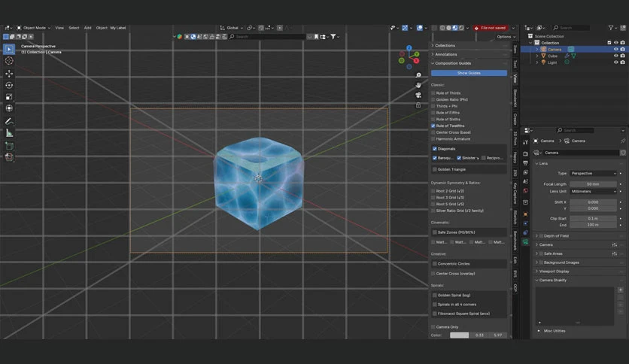
Task: Activate the Annotate pencil tool
Action: [x=9, y=121]
